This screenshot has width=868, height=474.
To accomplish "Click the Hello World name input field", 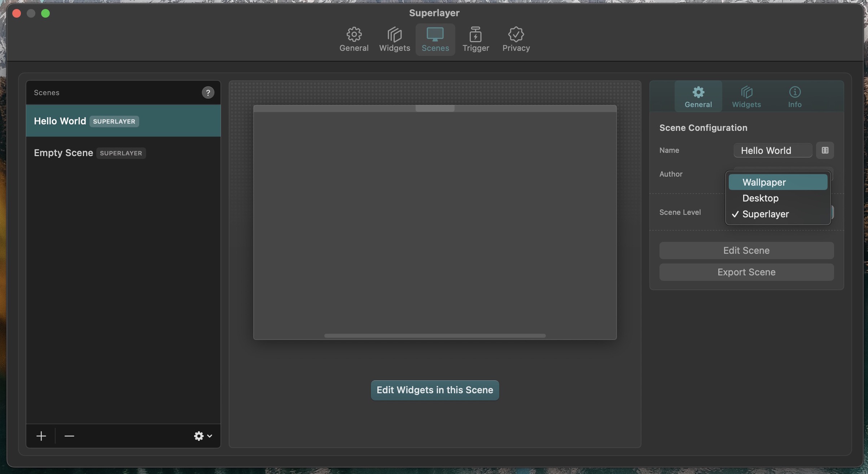I will coord(772,150).
